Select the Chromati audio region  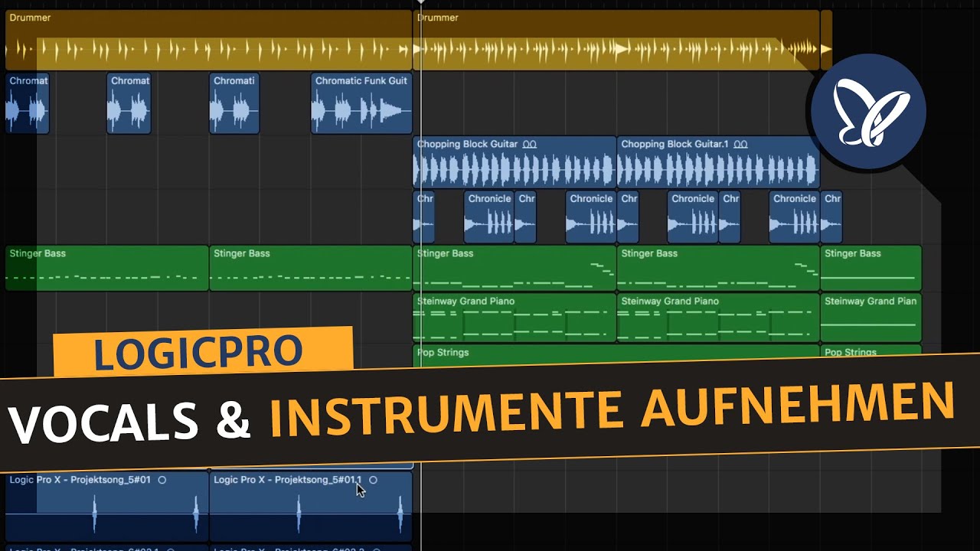(234, 103)
